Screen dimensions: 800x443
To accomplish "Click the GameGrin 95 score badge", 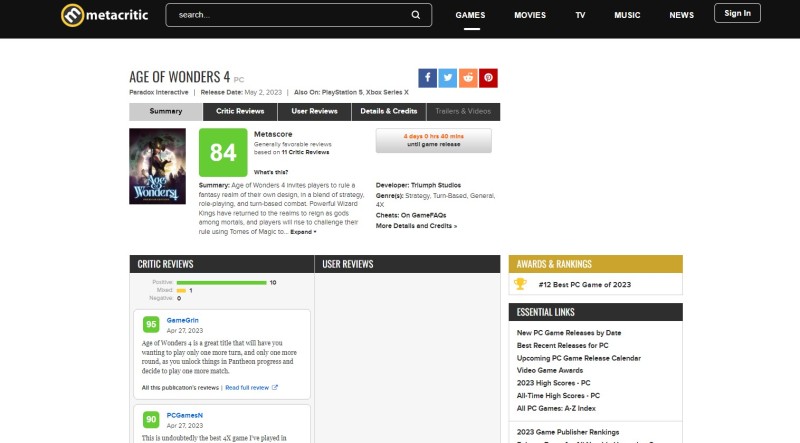I will tap(151, 324).
